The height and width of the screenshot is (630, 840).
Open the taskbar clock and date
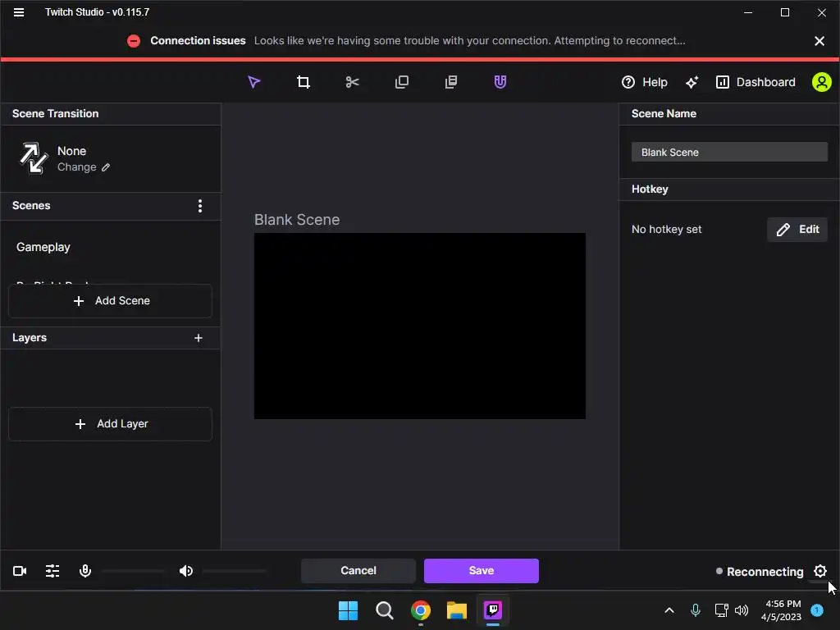781,610
